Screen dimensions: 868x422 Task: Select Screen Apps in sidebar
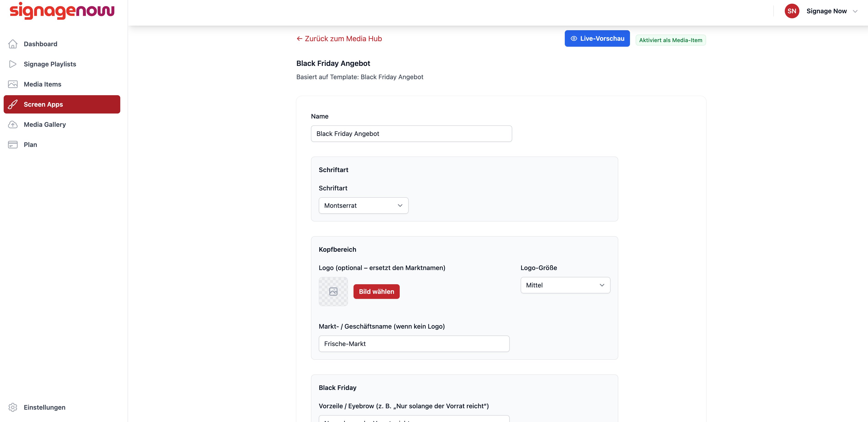62,104
